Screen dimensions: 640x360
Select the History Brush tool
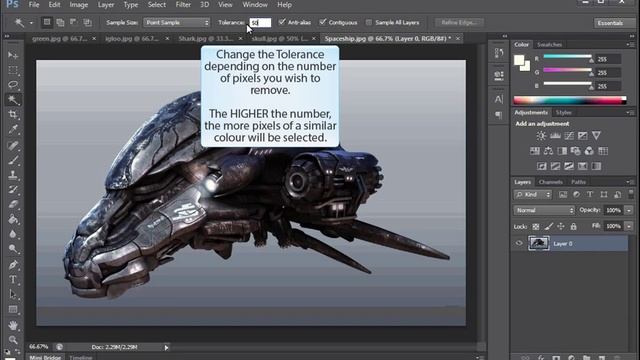point(13,190)
